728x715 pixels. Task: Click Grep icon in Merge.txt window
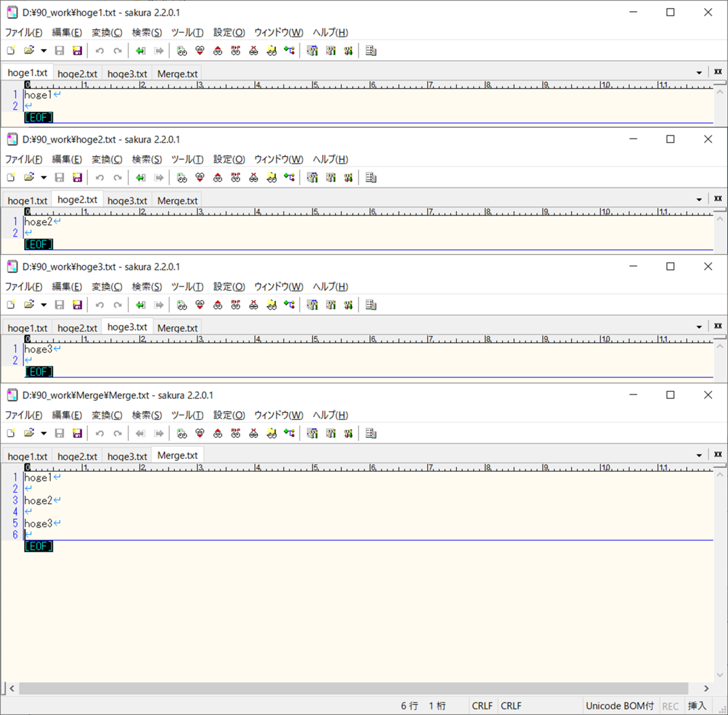click(x=271, y=434)
